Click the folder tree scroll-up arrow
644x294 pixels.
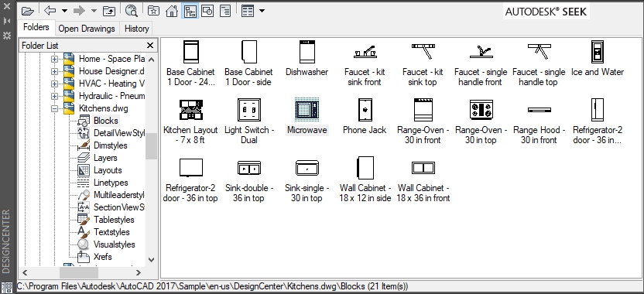click(151, 60)
